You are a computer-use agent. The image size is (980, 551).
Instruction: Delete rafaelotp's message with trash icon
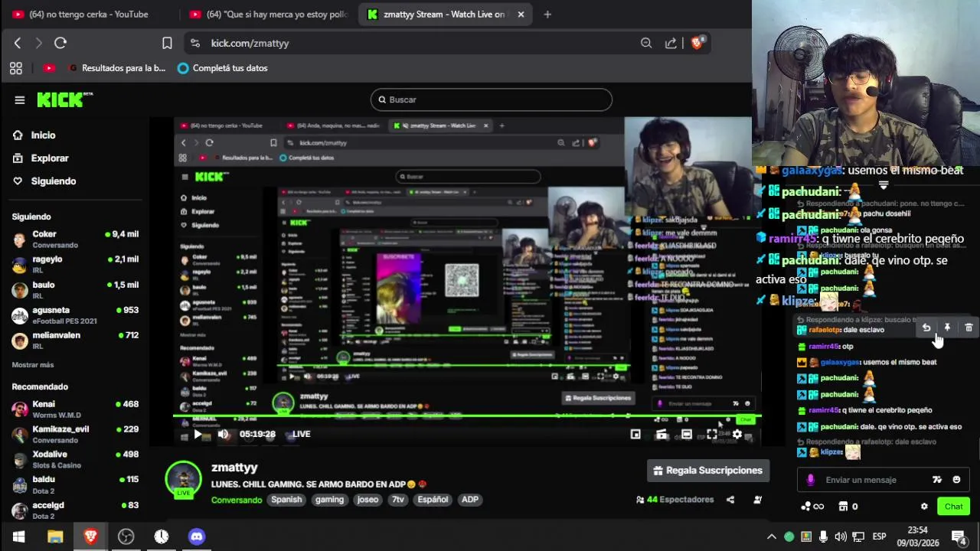[969, 328]
